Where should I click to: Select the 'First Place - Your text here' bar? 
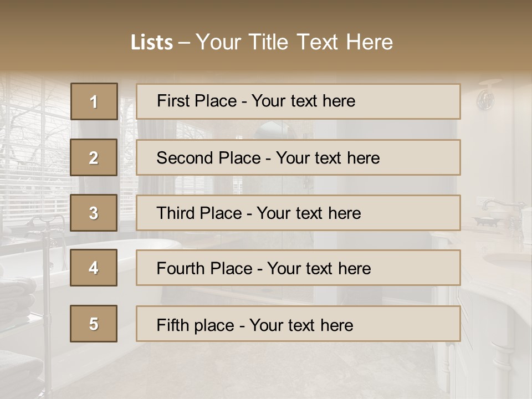pyautogui.click(x=298, y=101)
